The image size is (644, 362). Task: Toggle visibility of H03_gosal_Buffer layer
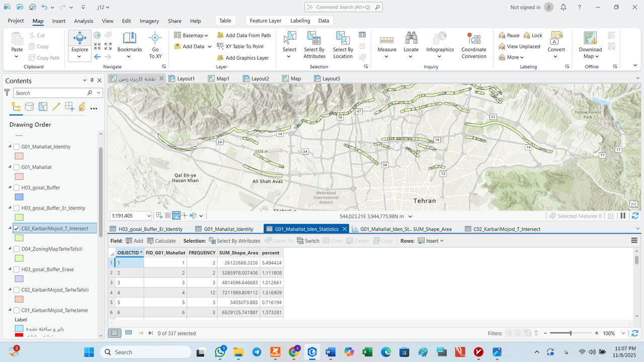coord(17,188)
